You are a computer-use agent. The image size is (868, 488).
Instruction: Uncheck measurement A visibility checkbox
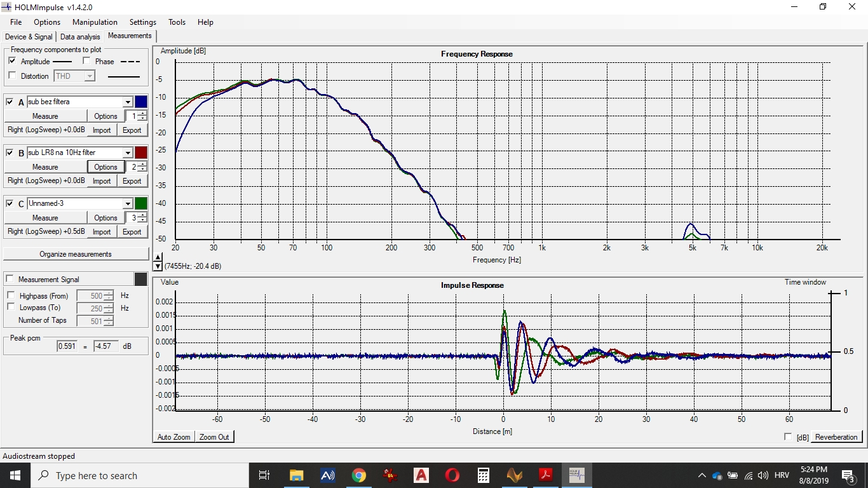10,102
